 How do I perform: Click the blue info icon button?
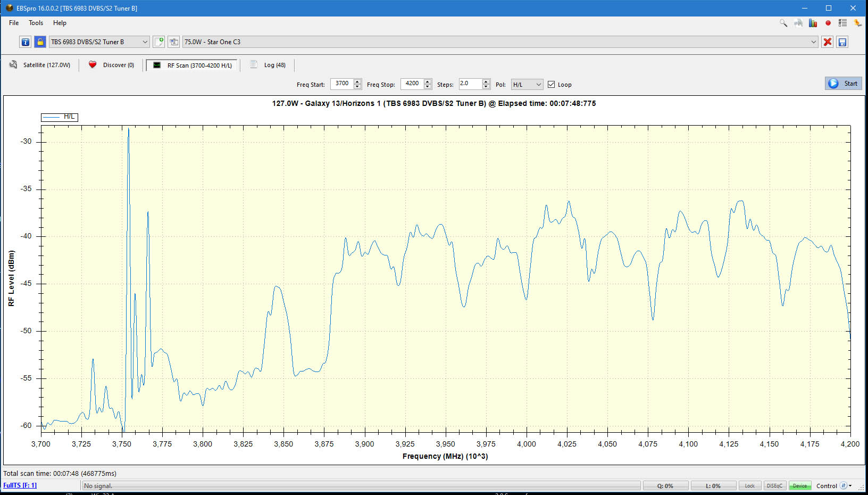(25, 42)
